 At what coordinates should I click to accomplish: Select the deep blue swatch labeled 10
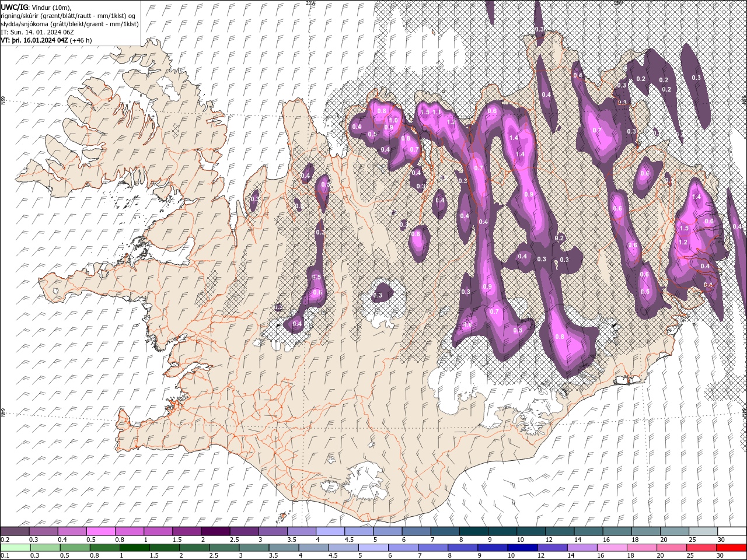click(x=523, y=548)
